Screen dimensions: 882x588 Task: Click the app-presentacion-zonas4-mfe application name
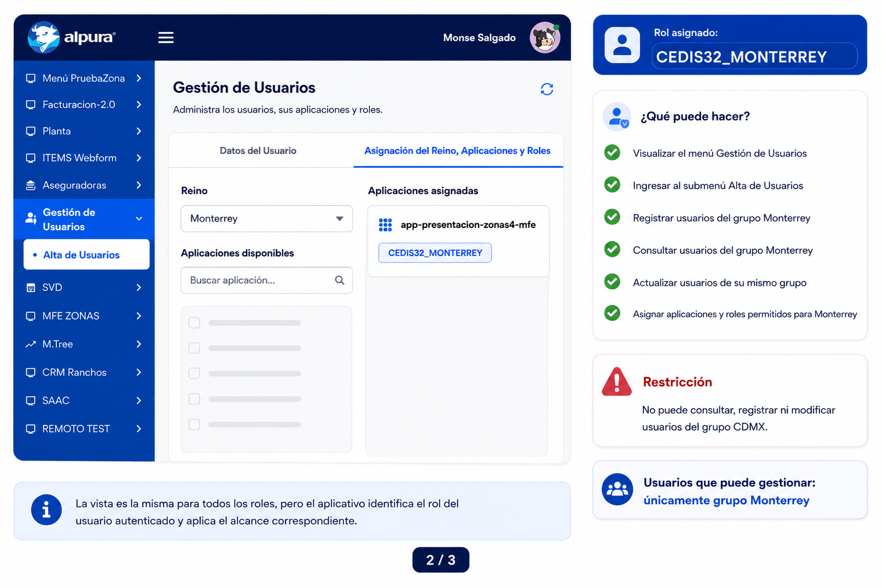click(468, 225)
